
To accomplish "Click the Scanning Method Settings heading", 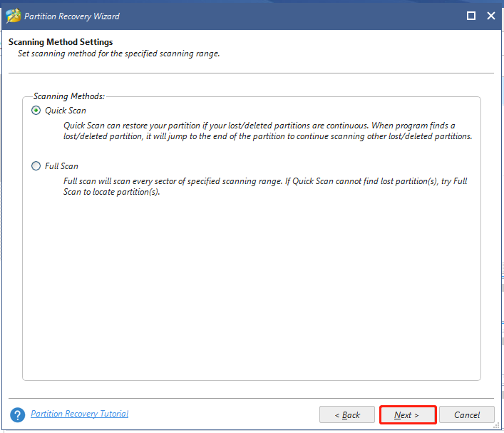I will click(61, 42).
